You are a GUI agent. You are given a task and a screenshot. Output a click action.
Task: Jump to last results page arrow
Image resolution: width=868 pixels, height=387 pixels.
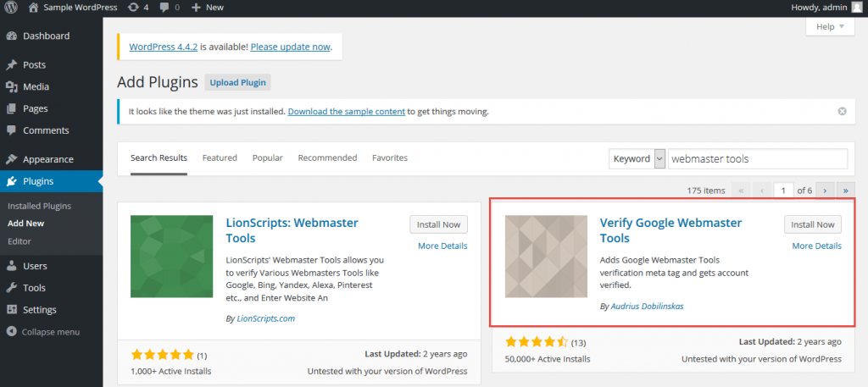pyautogui.click(x=845, y=191)
